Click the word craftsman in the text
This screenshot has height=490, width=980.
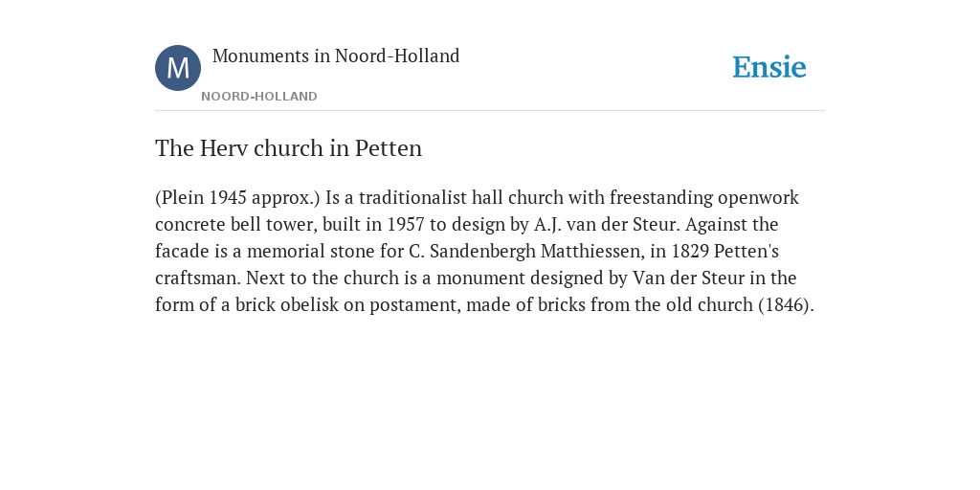(198, 278)
